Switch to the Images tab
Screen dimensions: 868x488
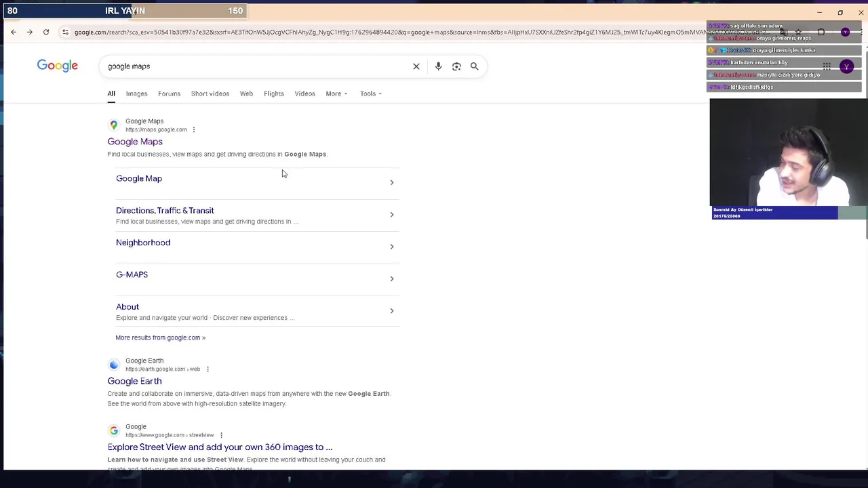pyautogui.click(x=136, y=94)
